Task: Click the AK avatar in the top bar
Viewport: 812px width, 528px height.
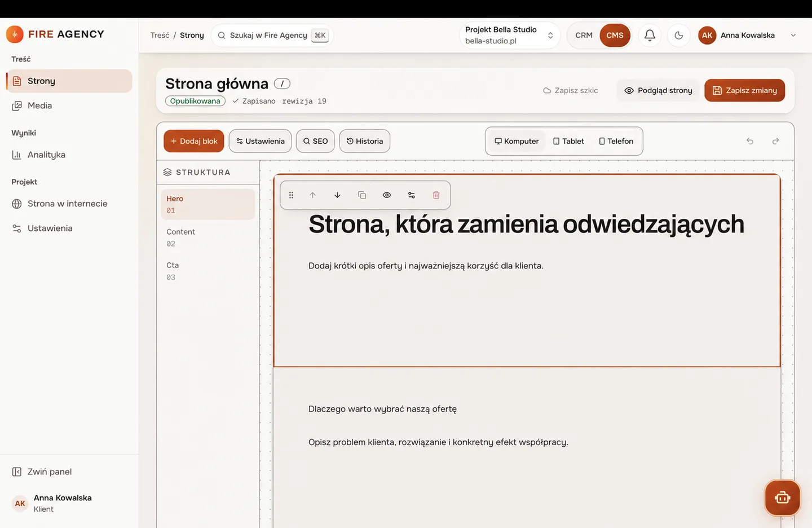Action: tap(707, 35)
